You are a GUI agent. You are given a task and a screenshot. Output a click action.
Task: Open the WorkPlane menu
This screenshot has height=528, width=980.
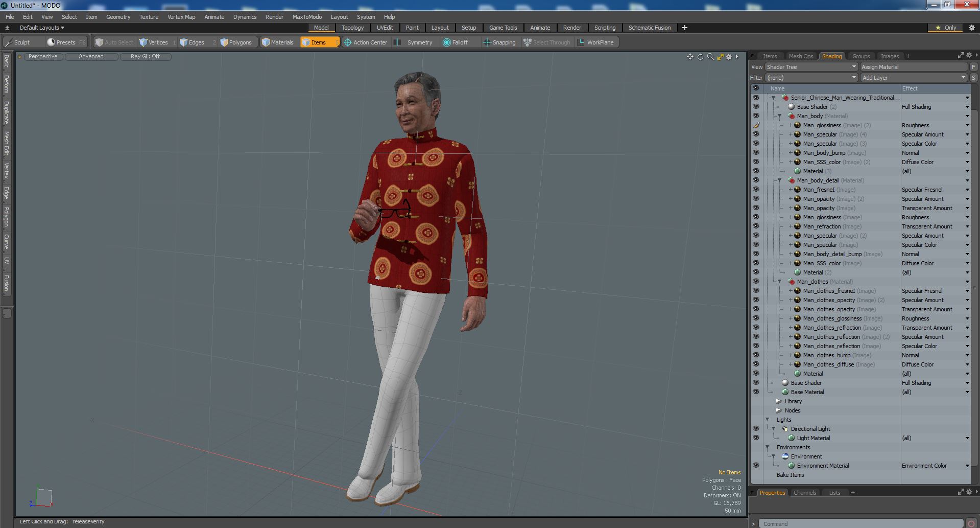596,42
